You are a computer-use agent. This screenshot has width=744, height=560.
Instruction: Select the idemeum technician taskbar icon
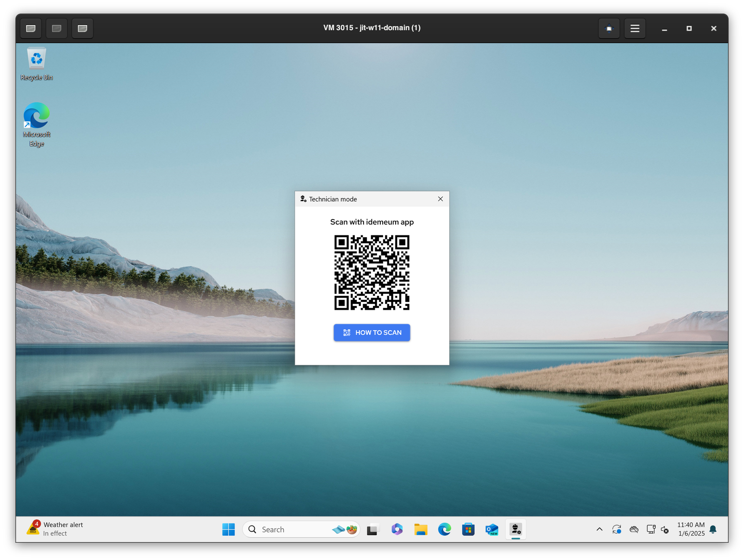[x=516, y=529]
